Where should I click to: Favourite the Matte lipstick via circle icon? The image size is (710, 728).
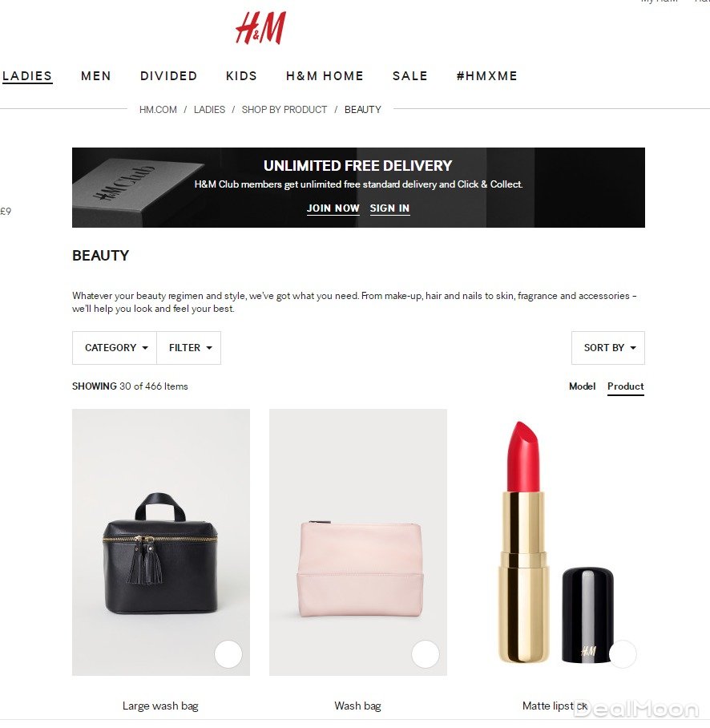coord(623,654)
